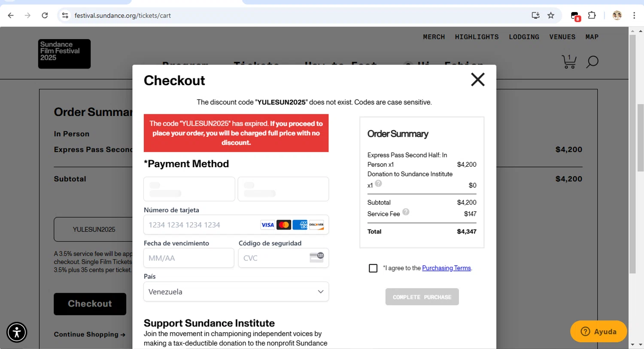Click the Mastercard icon
Screen dimensions: 644x349
pyautogui.click(x=284, y=225)
